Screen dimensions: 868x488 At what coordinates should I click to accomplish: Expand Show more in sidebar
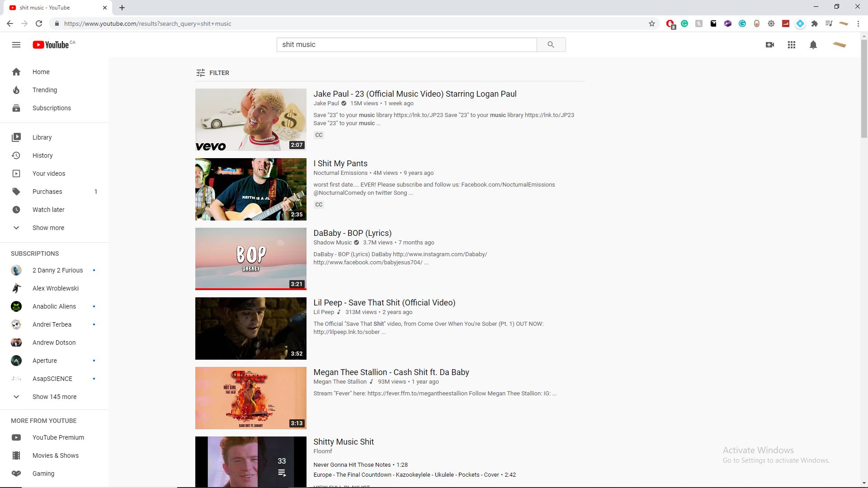coord(48,228)
